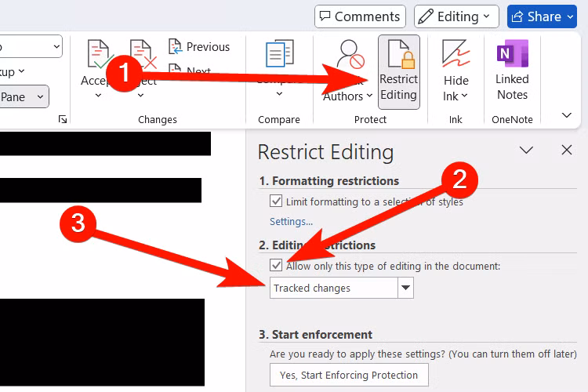Open the Share button dropdown arrow
The image size is (588, 392).
pyautogui.click(x=571, y=16)
